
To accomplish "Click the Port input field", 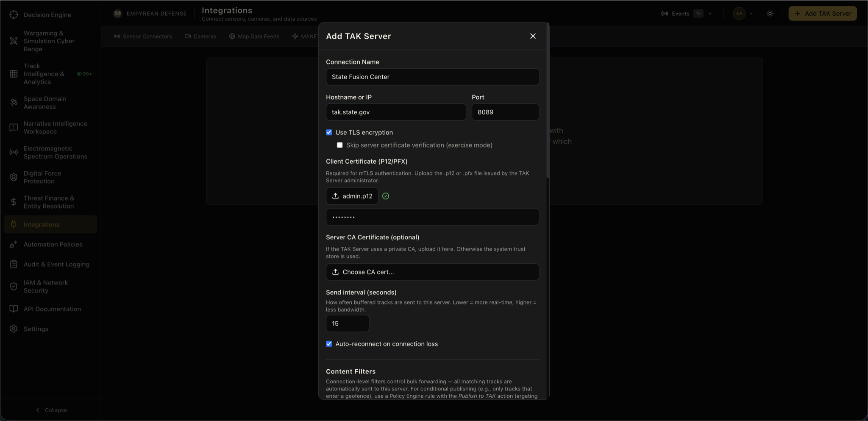I will (x=505, y=112).
